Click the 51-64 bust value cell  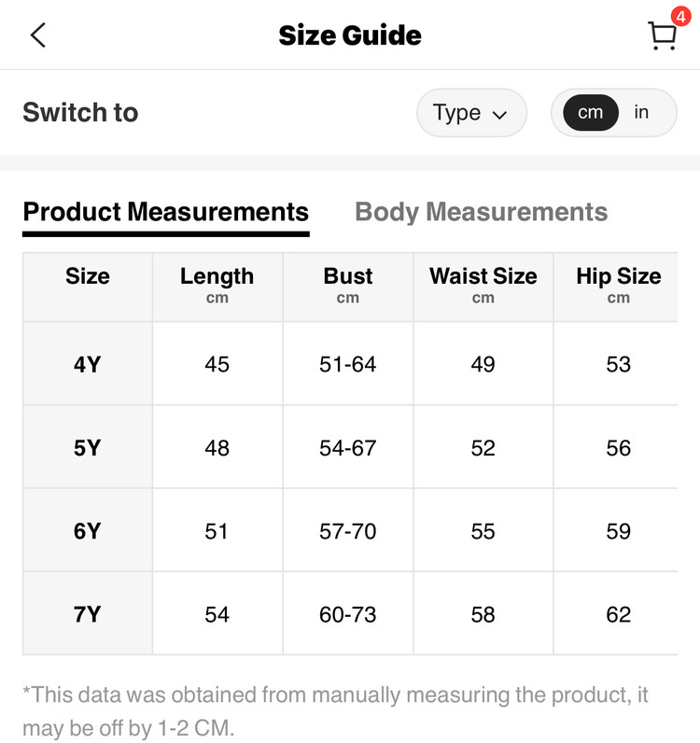point(348,364)
